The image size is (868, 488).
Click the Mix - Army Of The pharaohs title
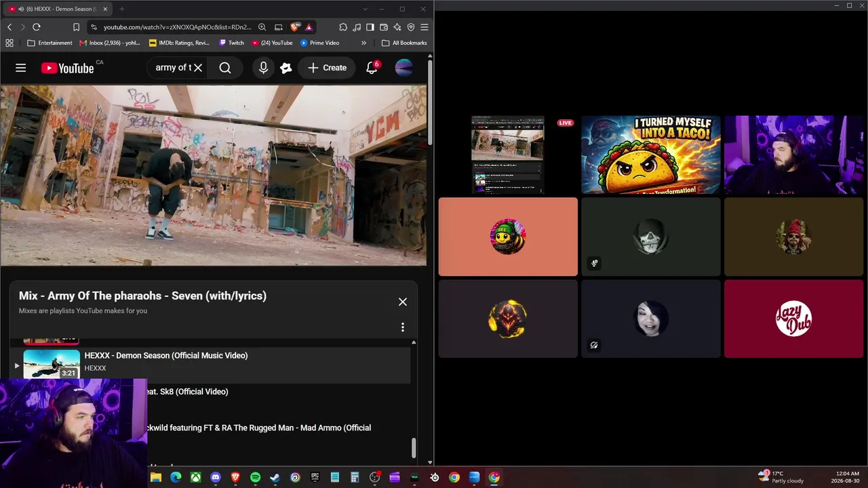(x=142, y=296)
